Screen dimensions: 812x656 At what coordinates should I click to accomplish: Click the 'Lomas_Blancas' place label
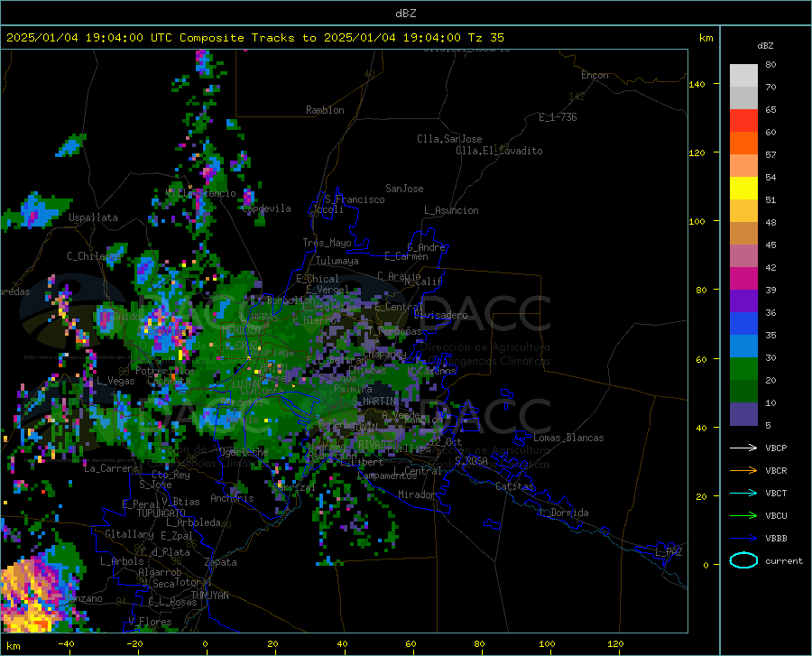[x=568, y=438]
